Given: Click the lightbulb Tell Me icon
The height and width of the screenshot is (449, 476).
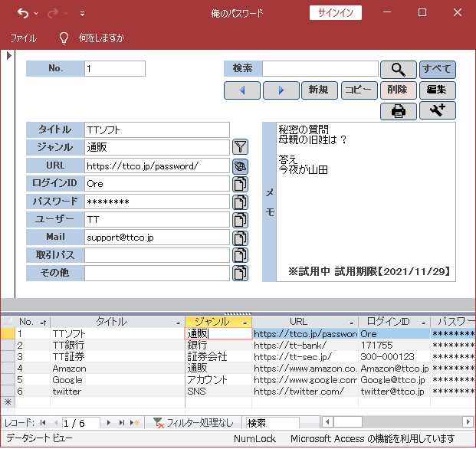Looking at the screenshot, I should pos(64,38).
